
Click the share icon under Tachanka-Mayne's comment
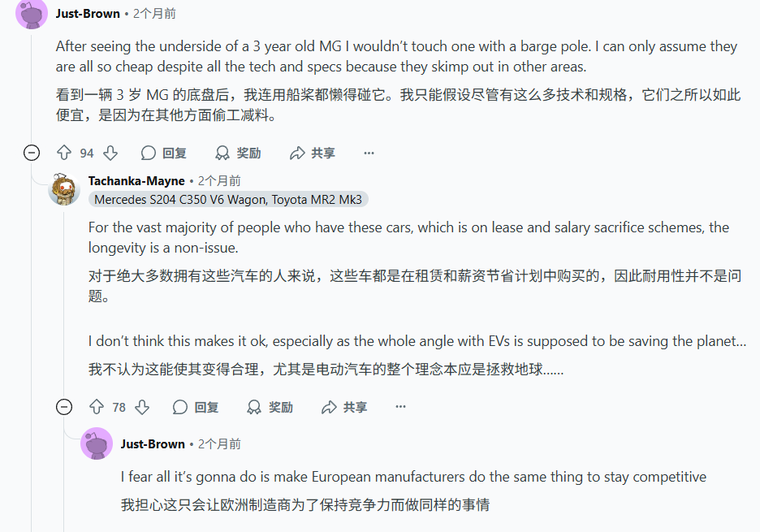[x=329, y=407]
